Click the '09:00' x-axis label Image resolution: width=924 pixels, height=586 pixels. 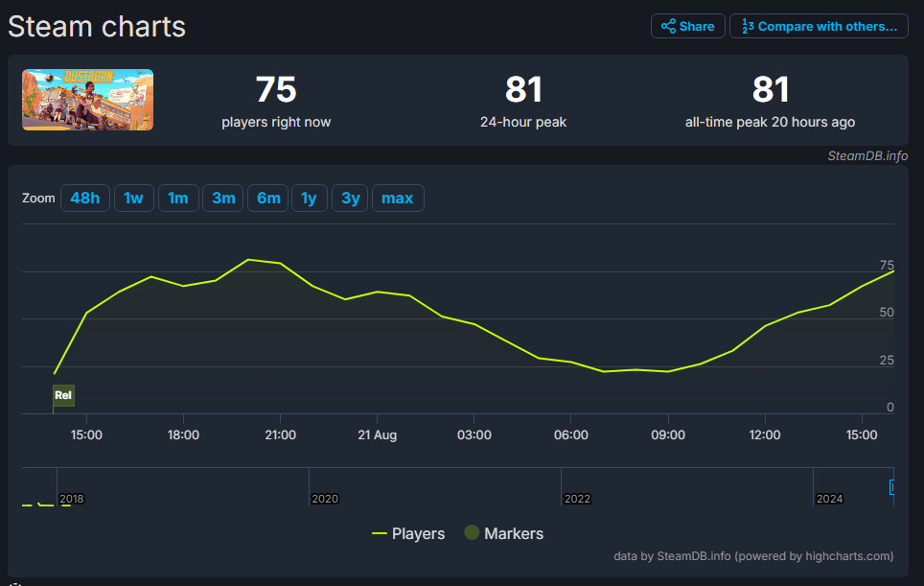668,435
